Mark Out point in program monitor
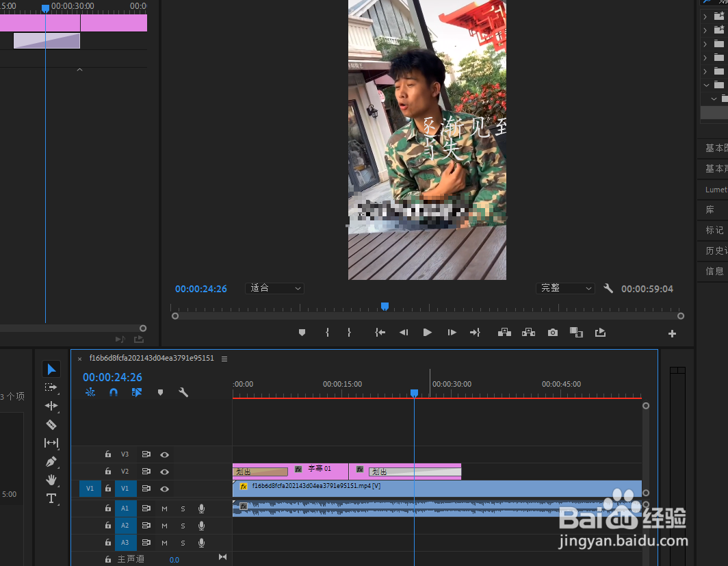 pyautogui.click(x=349, y=333)
